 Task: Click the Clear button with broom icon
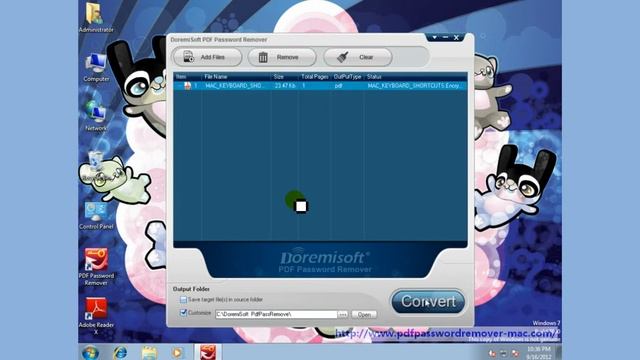358,57
